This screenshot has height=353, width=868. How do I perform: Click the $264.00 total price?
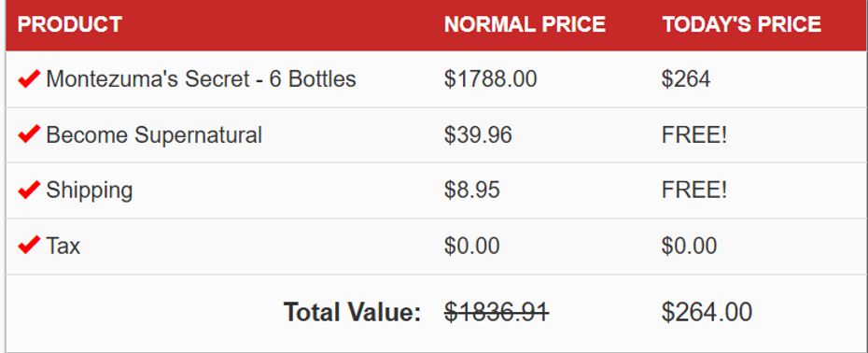707,312
